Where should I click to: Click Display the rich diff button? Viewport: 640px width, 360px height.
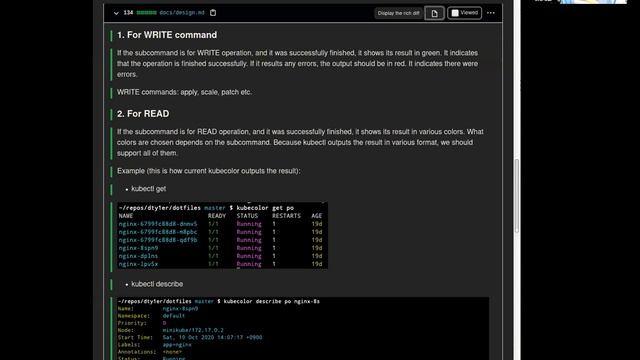point(398,13)
